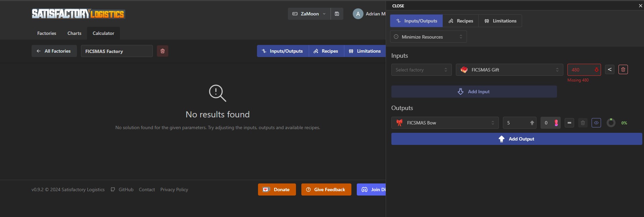Viewport: 644px width, 217px height.
Task: Delete the FICSMAS Factory with the red trash icon
Action: coord(163,51)
